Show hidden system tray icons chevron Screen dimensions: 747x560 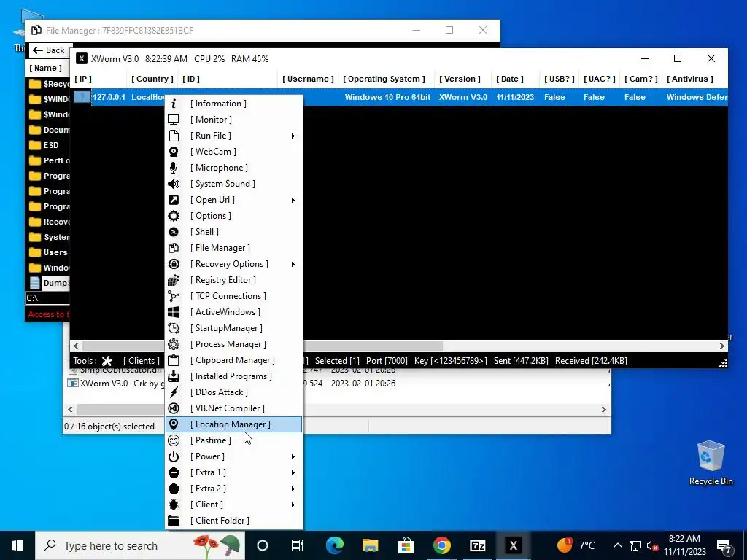(617, 545)
